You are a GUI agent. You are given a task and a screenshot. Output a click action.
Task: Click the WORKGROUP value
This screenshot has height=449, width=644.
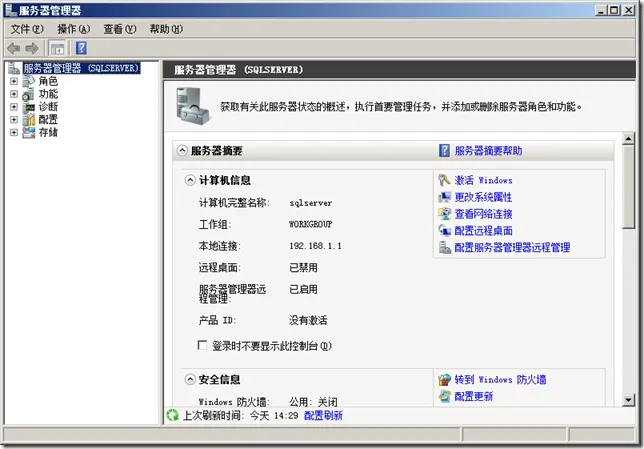click(310, 224)
